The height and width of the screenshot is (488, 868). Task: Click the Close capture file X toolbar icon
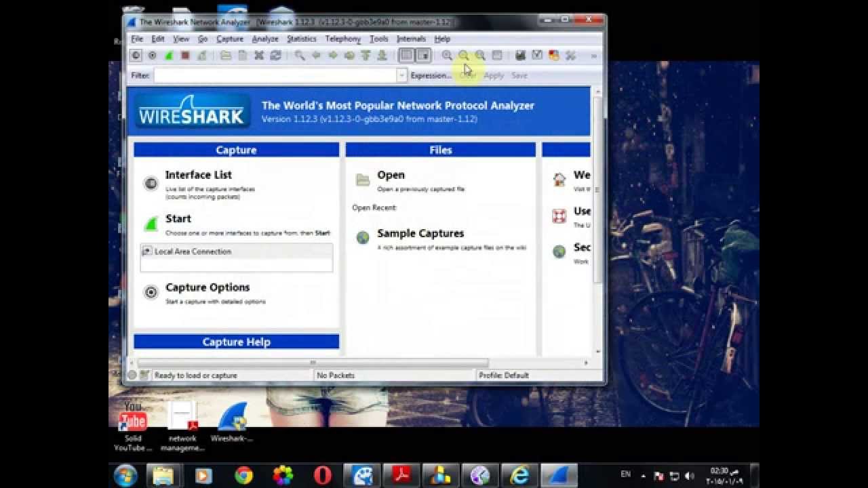pos(258,56)
